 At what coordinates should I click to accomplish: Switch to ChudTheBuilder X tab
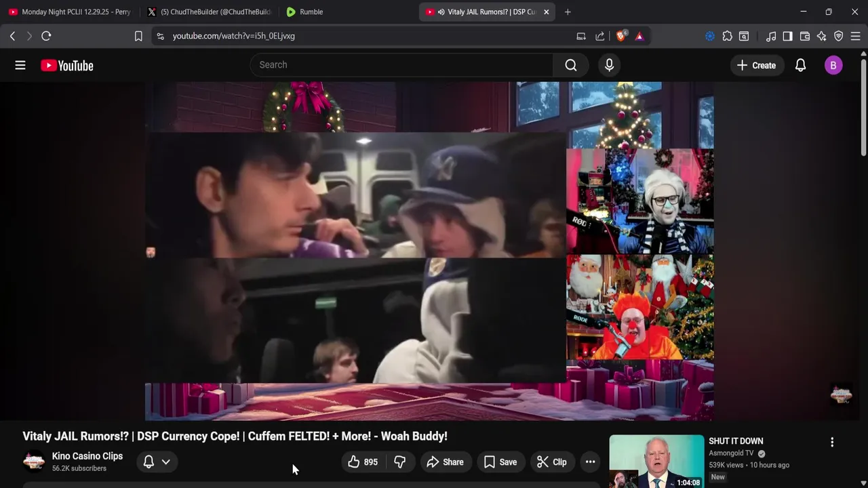(209, 12)
